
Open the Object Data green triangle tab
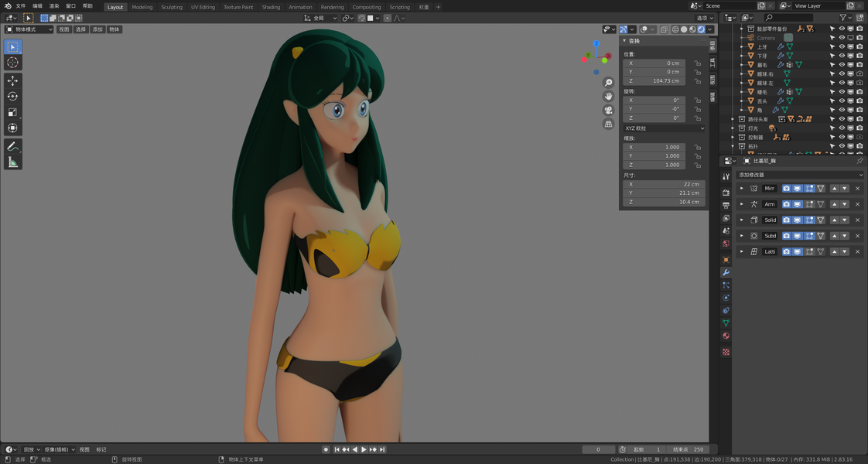click(x=726, y=323)
